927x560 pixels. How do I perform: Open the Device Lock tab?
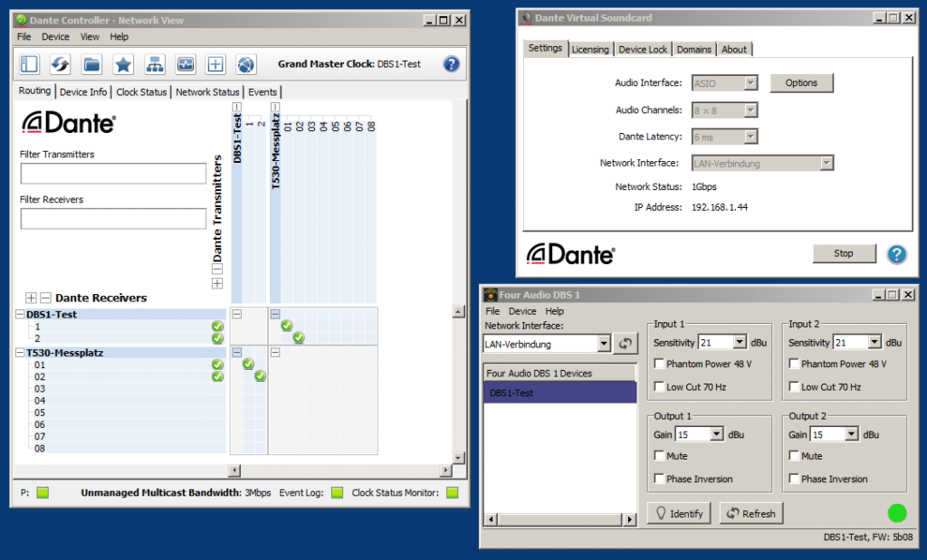(x=643, y=49)
